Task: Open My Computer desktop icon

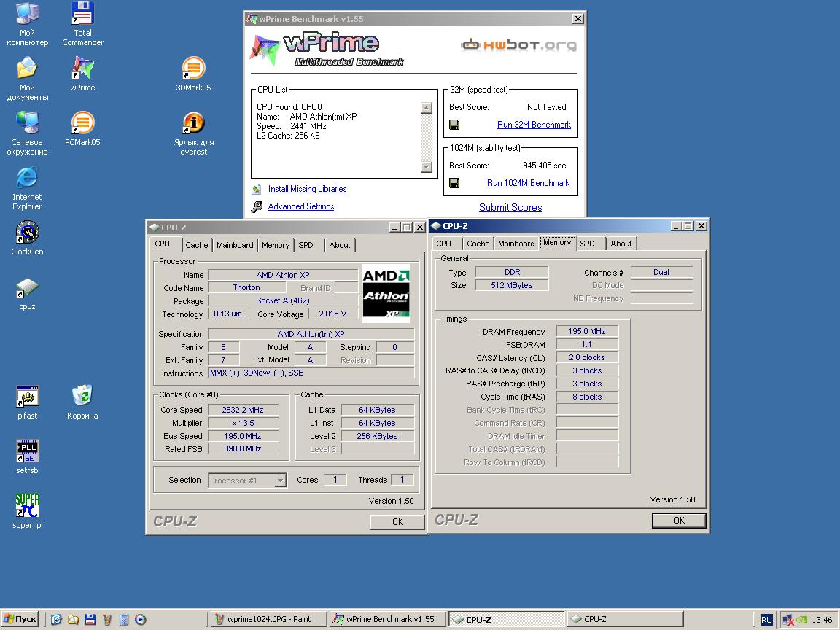Action: pos(27,24)
